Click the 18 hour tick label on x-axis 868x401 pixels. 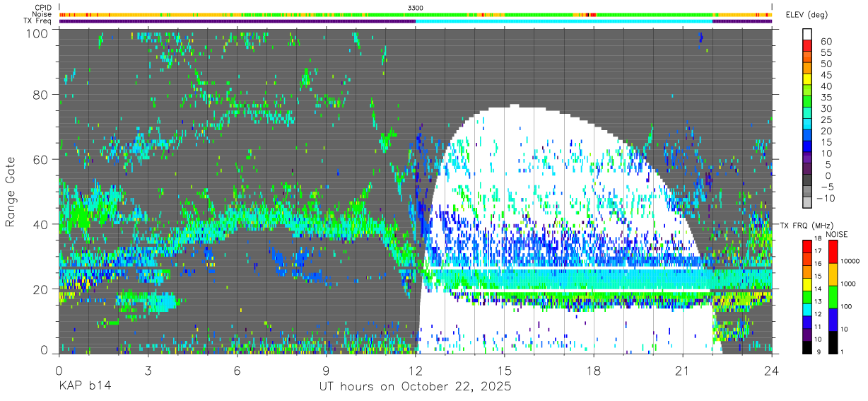594,370
